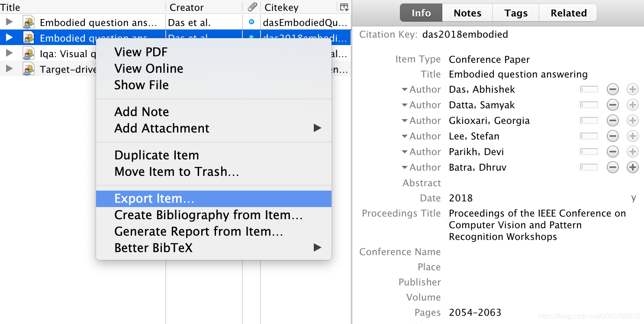Sort by the attachment paperclip column
The height and width of the screenshot is (324, 644).
252,7
